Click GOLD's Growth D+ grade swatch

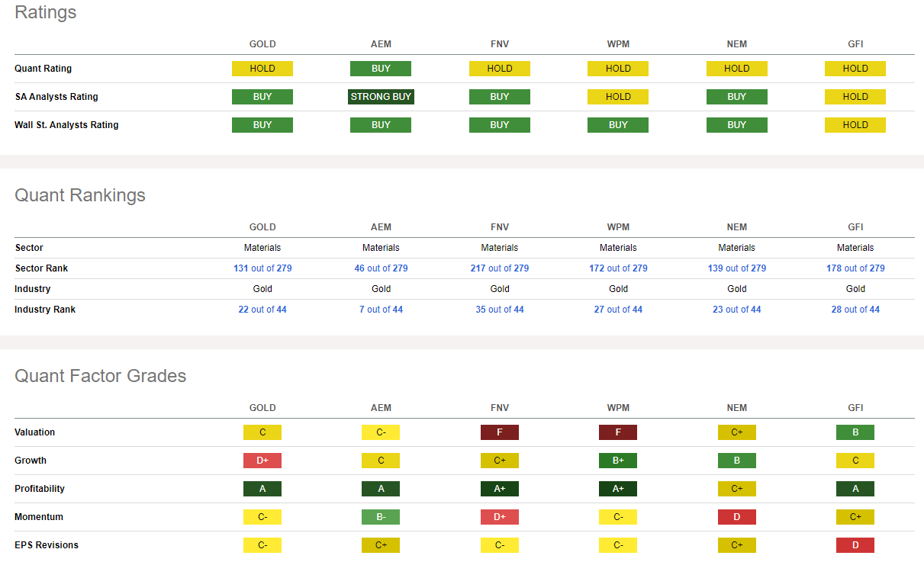(x=262, y=461)
